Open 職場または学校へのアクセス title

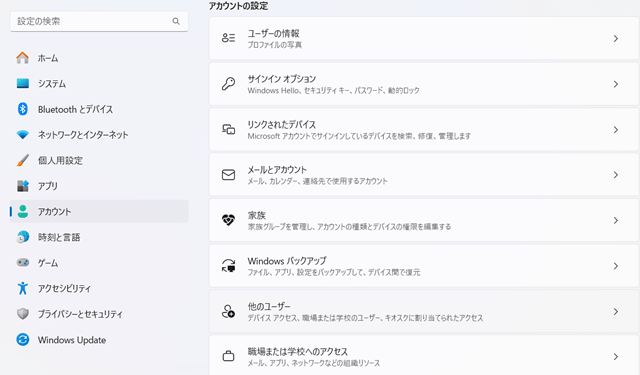298,351
